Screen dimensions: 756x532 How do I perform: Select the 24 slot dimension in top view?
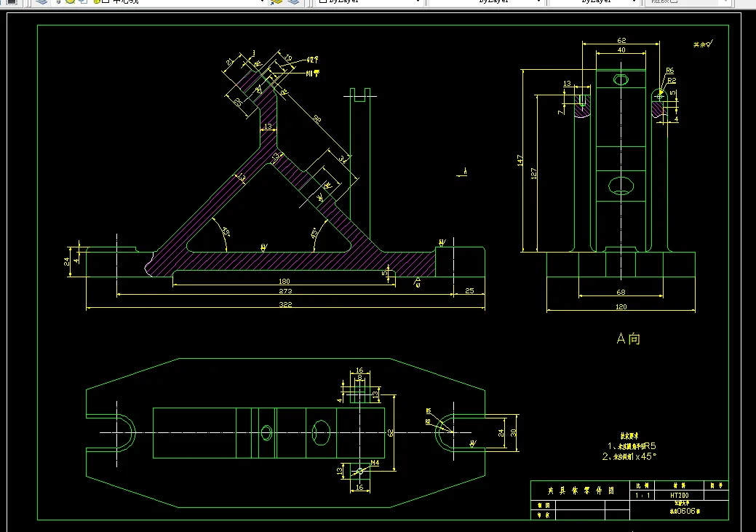[x=501, y=433]
